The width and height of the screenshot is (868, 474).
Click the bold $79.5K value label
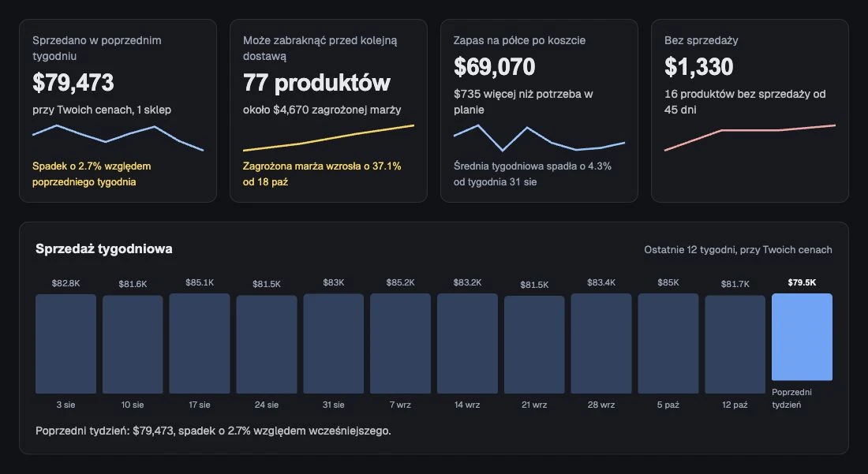coord(803,282)
